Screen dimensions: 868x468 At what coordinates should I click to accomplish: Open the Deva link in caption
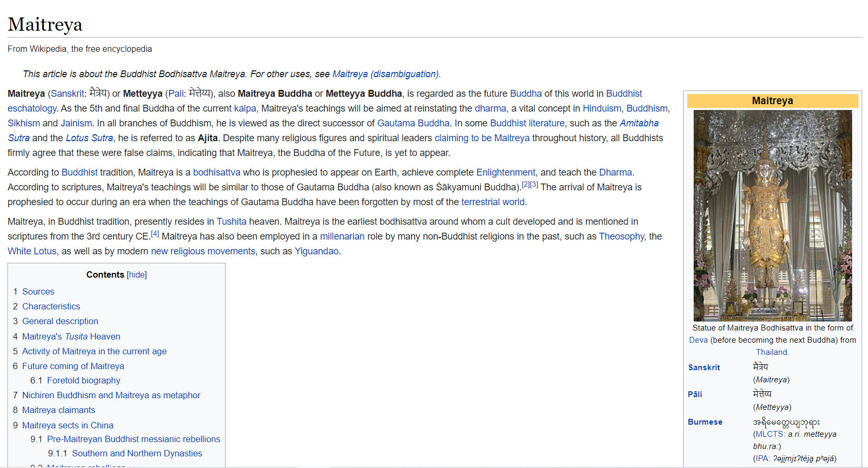coord(698,340)
